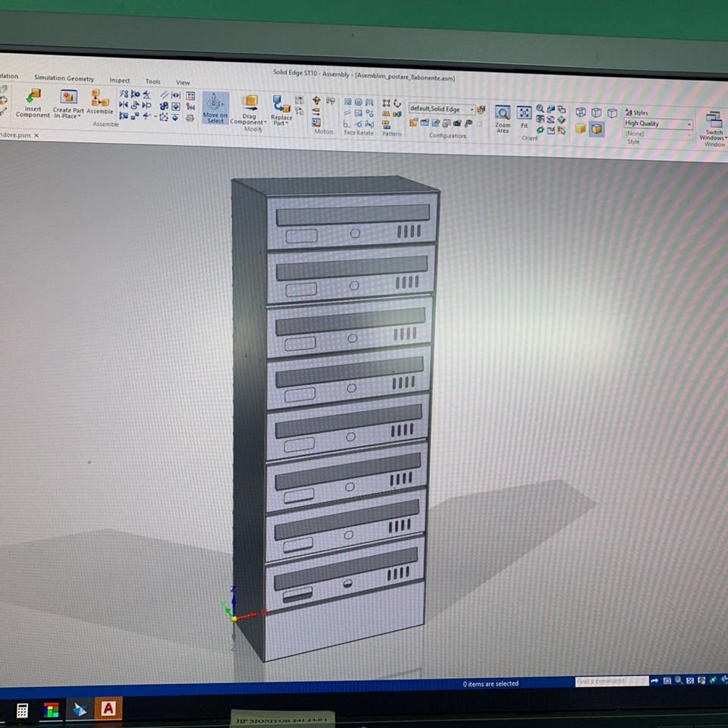Click the Zoom Area tool

502,117
